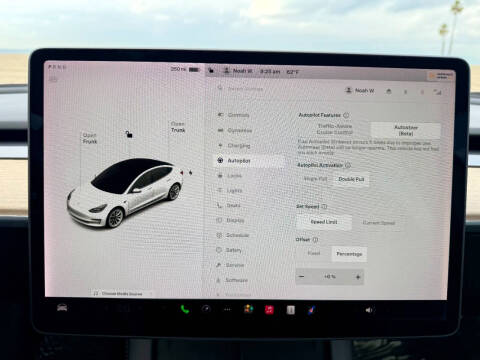The image size is (480, 360).
Task: Tap the PRND gear indicator
Action: (57, 67)
